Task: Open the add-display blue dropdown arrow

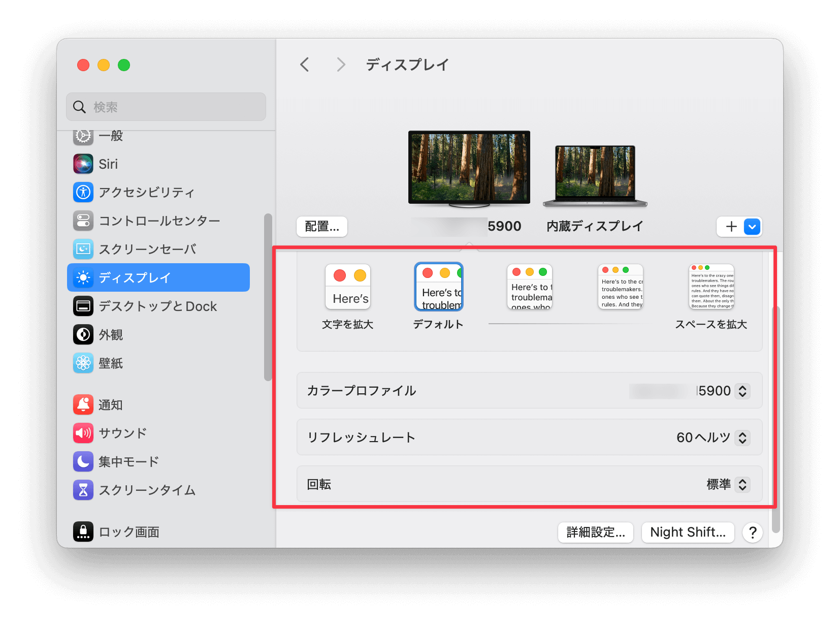Action: point(752,227)
